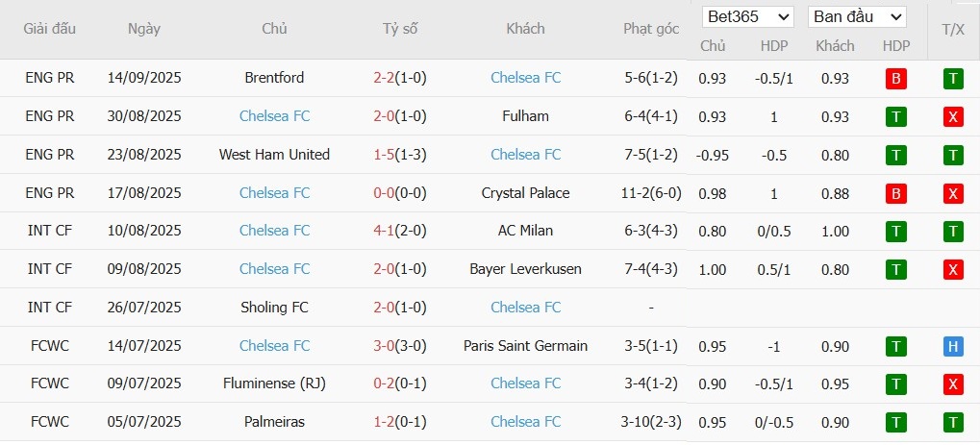Click the 1-5 score of West Ham match
980x445 pixels.
(x=384, y=155)
